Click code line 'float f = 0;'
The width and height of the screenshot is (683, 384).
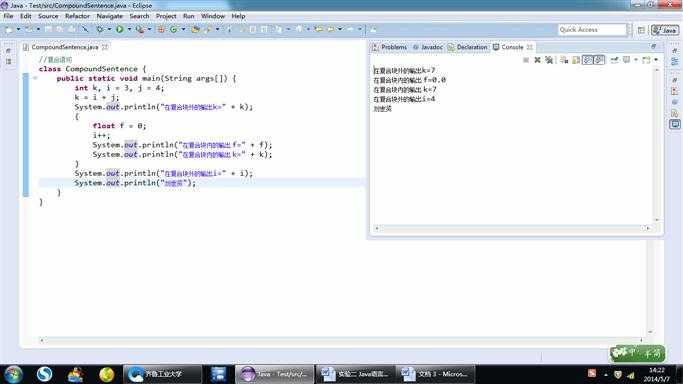click(119, 126)
